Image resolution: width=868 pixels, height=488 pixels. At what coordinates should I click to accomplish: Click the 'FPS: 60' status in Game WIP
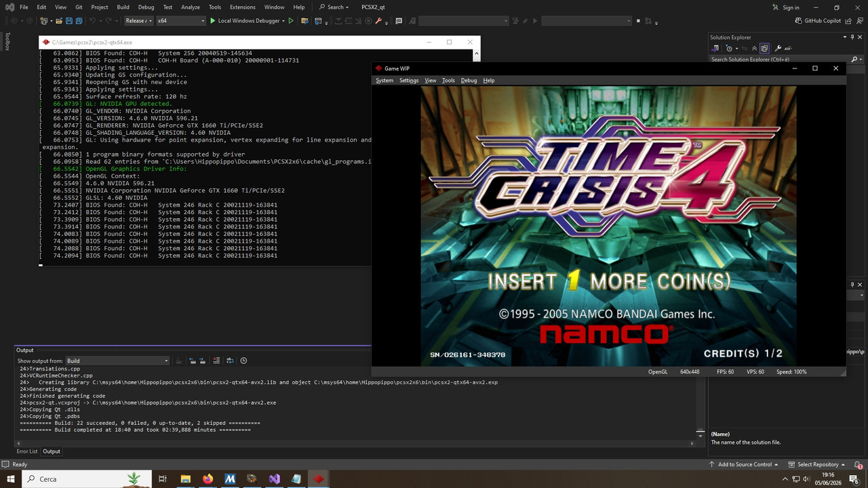coord(726,371)
